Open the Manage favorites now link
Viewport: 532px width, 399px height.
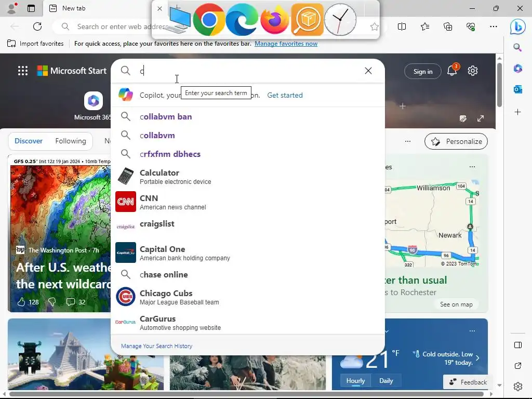point(286,44)
